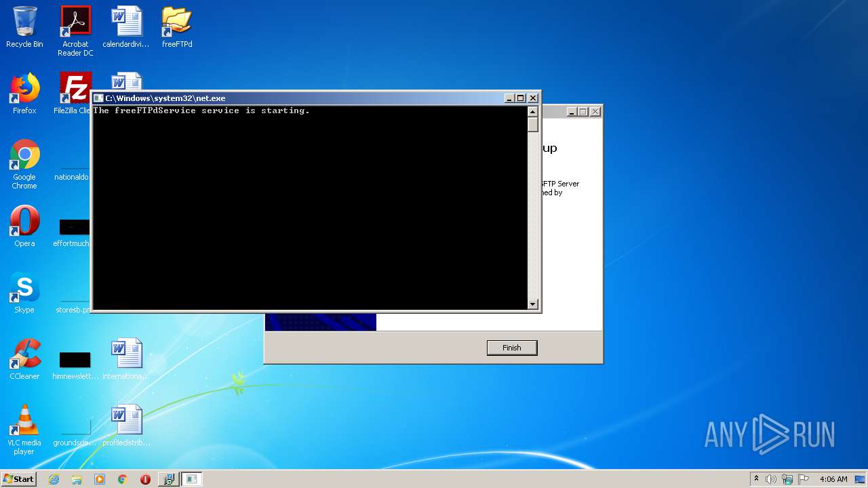Click the console scrollbar down arrow
This screenshot has width=868, height=488.
[x=533, y=304]
